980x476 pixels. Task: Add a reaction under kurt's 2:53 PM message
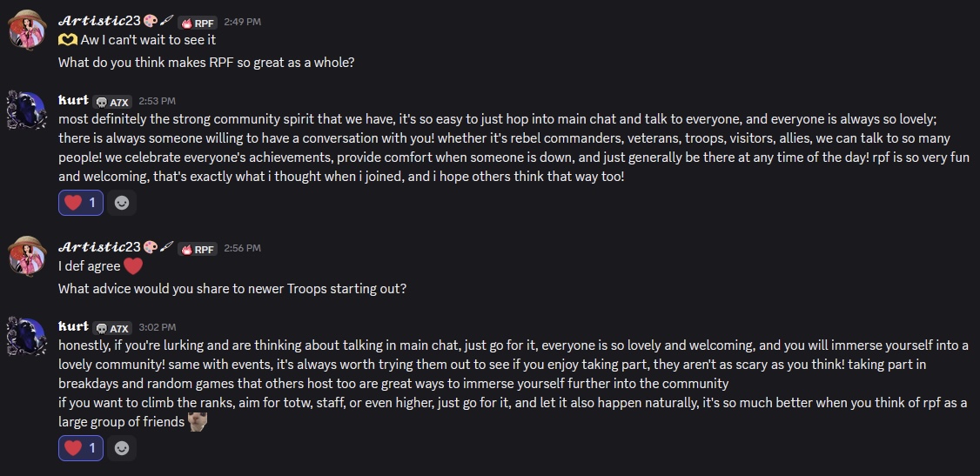click(123, 203)
